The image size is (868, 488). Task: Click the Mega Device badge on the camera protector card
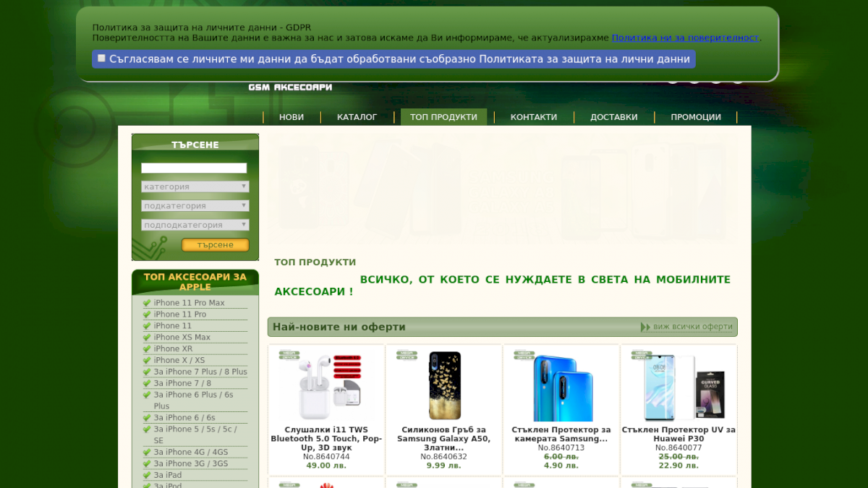click(524, 355)
